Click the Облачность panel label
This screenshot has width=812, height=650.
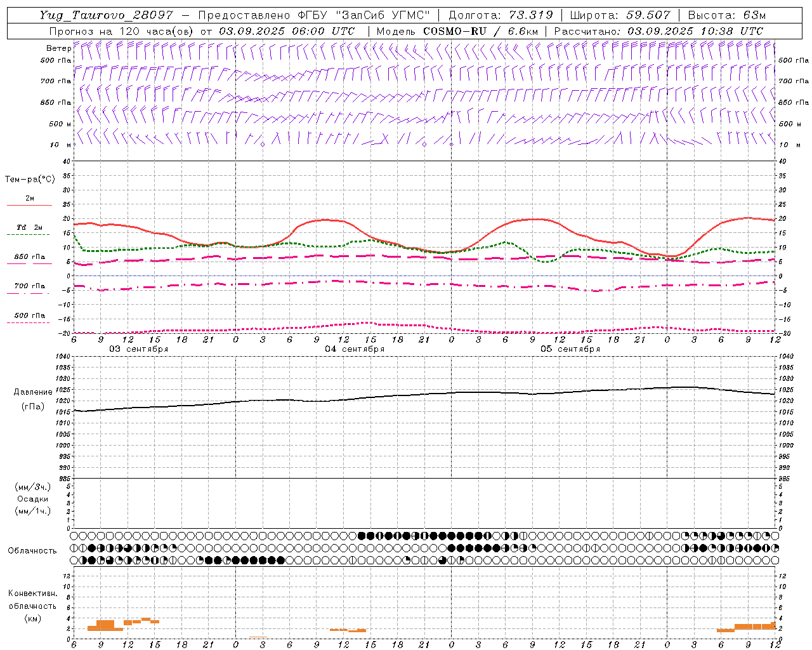coord(32,551)
